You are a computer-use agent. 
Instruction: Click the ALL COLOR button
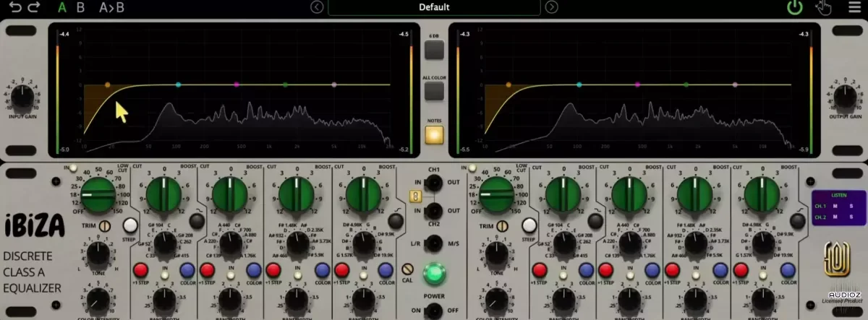pyautogui.click(x=434, y=91)
